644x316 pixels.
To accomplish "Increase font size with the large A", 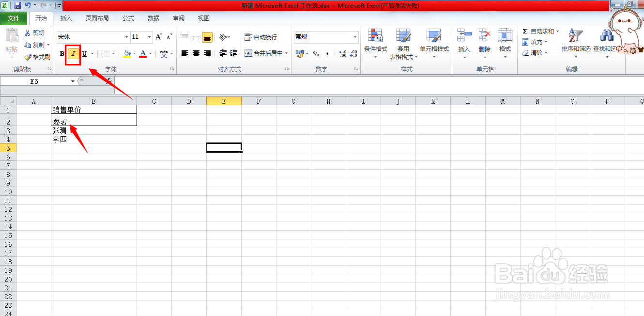I will click(158, 37).
